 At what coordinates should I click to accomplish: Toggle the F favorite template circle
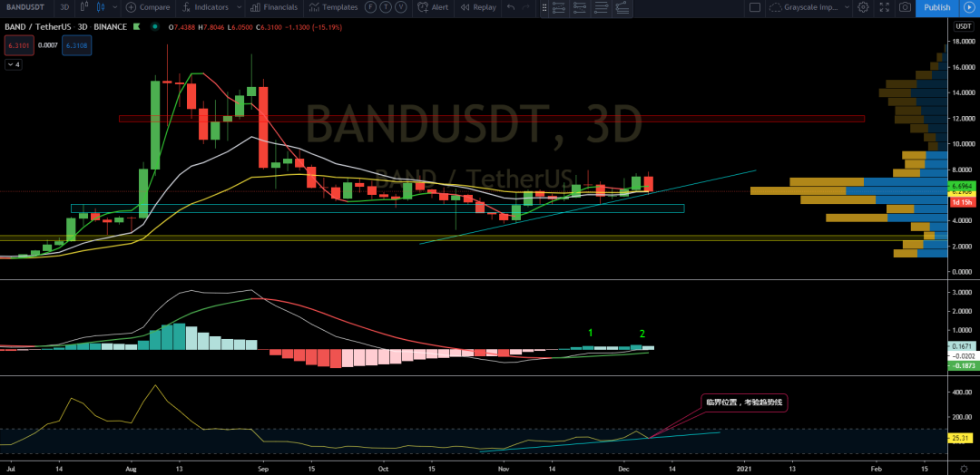pos(370,7)
